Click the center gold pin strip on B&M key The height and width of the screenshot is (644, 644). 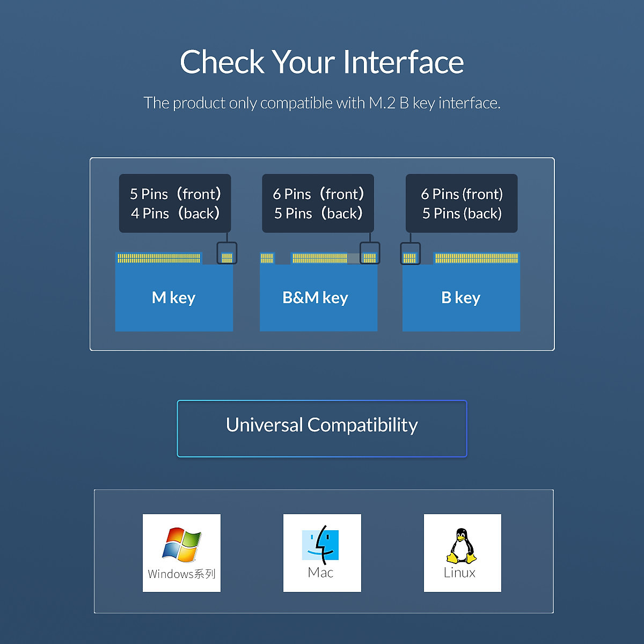pos(320,258)
